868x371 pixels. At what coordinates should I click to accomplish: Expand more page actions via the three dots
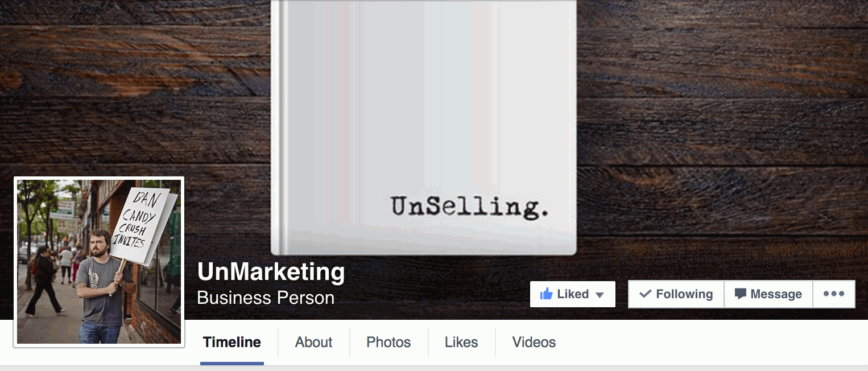point(834,294)
